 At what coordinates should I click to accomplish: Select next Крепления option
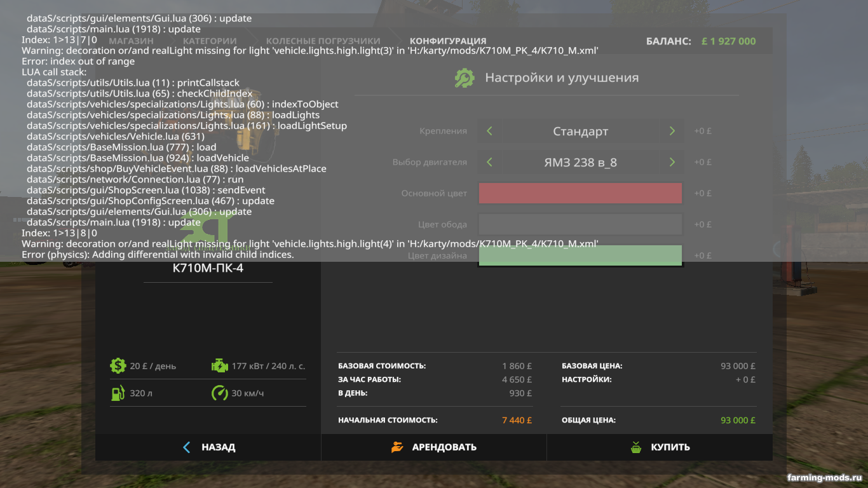coord(672,131)
